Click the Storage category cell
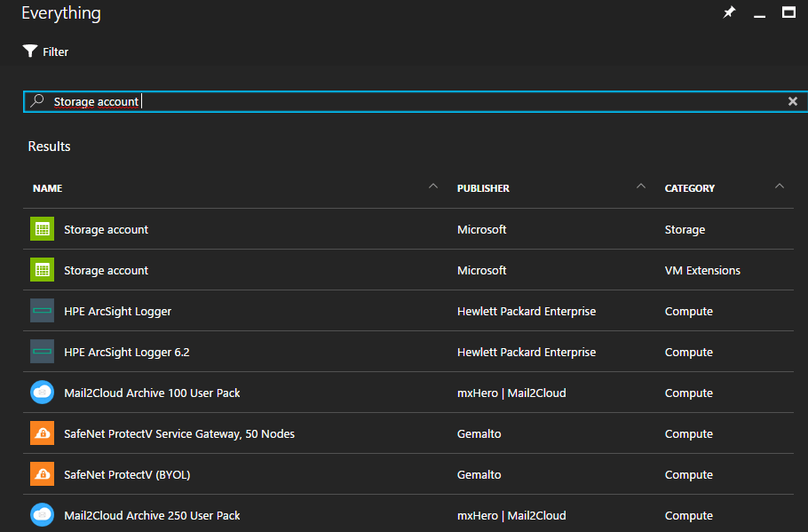808x532 pixels. [x=685, y=229]
